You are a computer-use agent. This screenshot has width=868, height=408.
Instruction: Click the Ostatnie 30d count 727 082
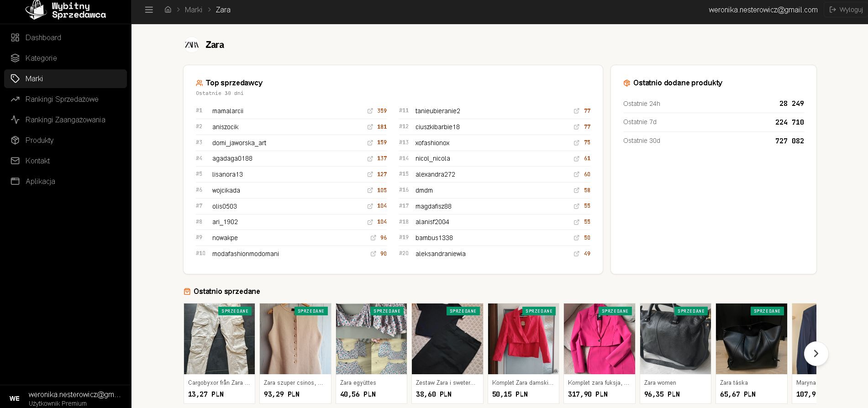[789, 141]
